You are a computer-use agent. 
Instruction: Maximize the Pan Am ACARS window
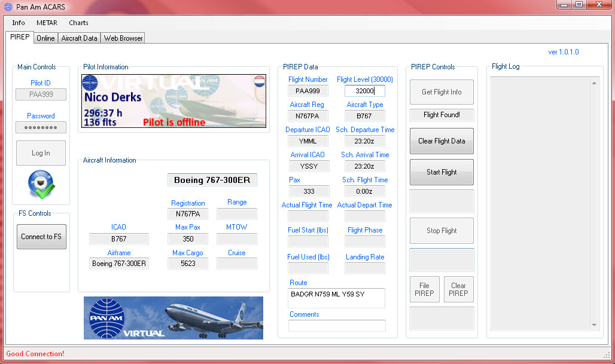(579, 5)
